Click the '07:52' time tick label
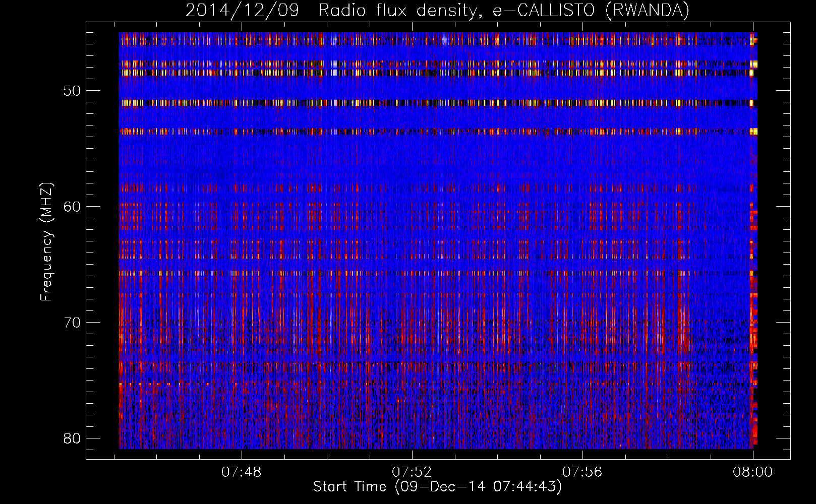The width and height of the screenshot is (816, 504). pos(413,472)
